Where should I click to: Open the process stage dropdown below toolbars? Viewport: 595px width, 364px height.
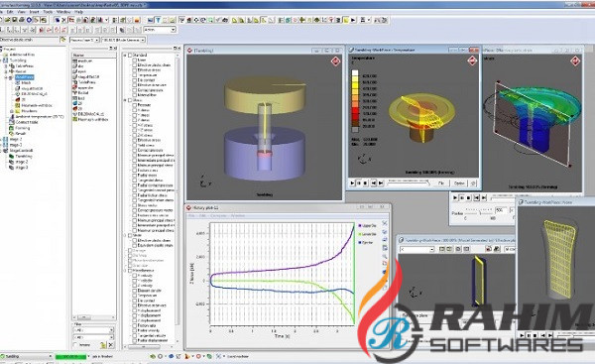pos(84,40)
